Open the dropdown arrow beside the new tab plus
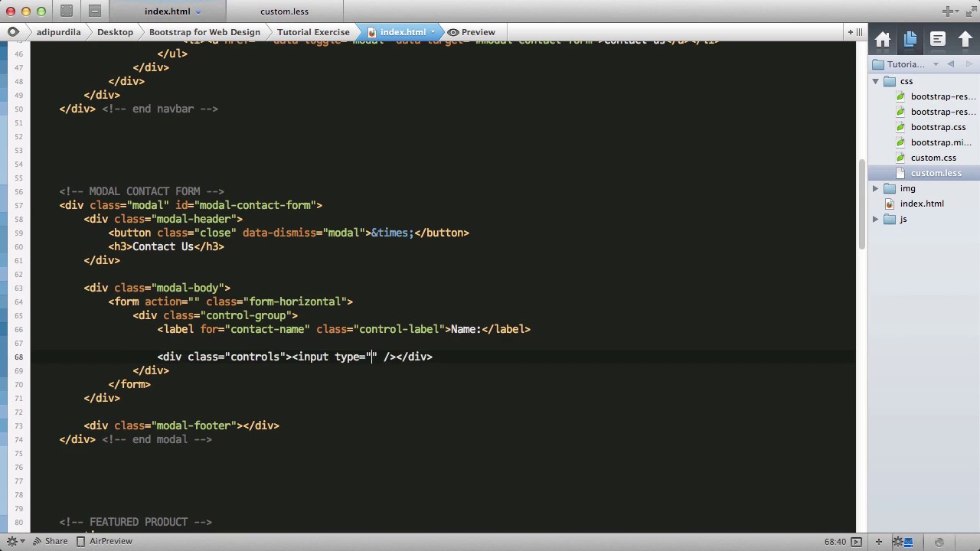The height and width of the screenshot is (551, 980). pos(956,12)
